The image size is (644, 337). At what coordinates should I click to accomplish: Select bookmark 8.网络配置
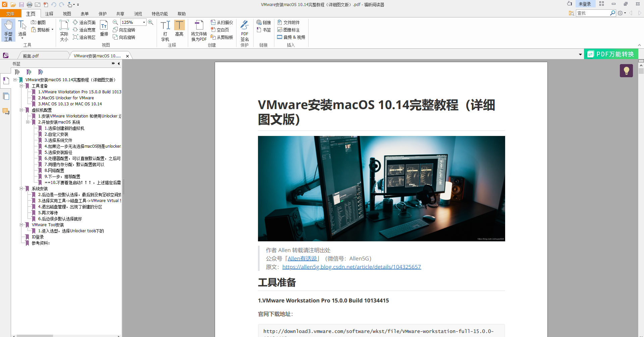pos(54,171)
